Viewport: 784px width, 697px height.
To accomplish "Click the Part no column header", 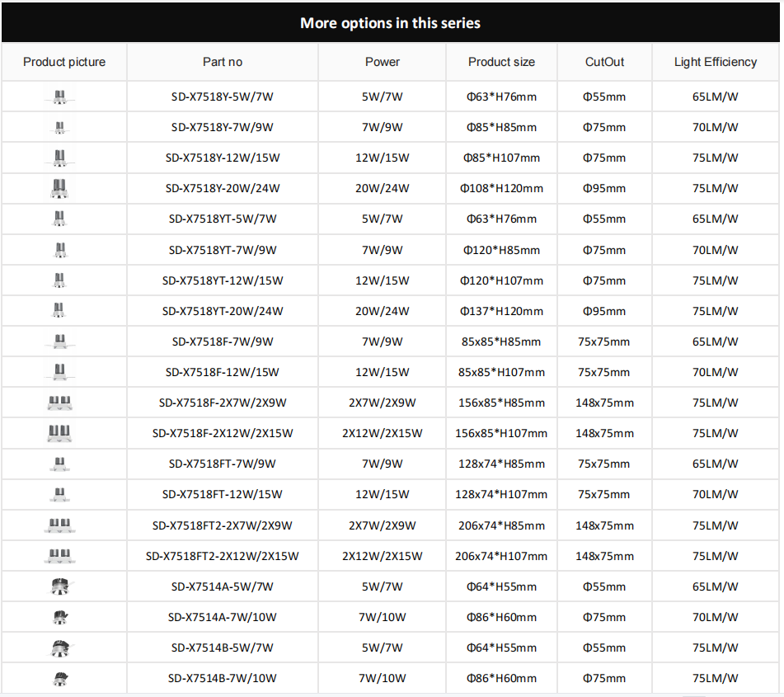I will click(x=223, y=62).
